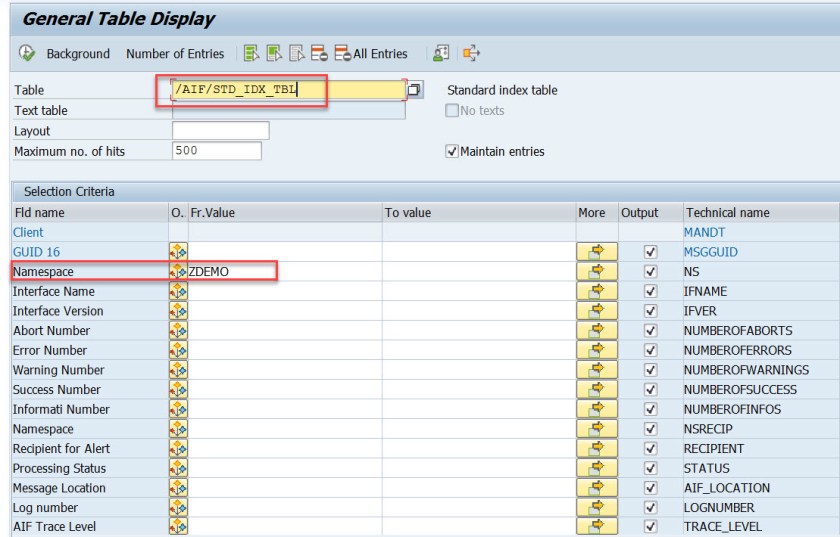Screen dimensions: 840x537
Task: Click the orange branch icon at toolbar end
Action: tap(472, 53)
